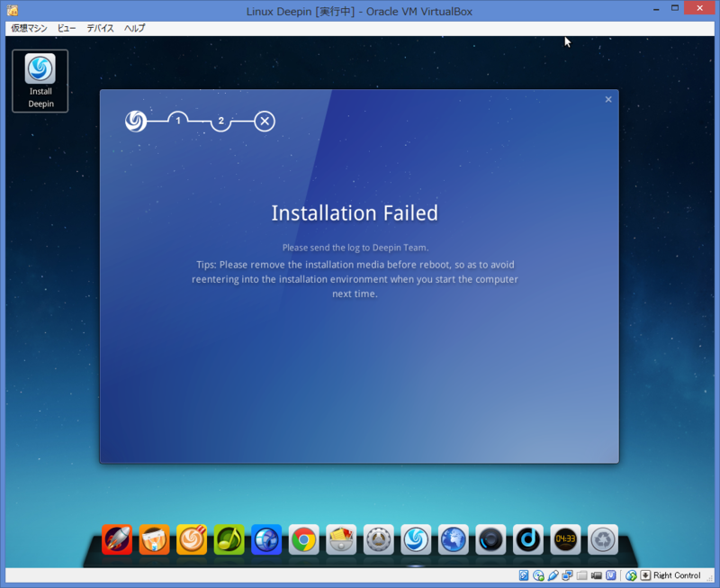720x588 pixels.
Task: Launch the rocket app launcher in the dock
Action: pyautogui.click(x=116, y=539)
